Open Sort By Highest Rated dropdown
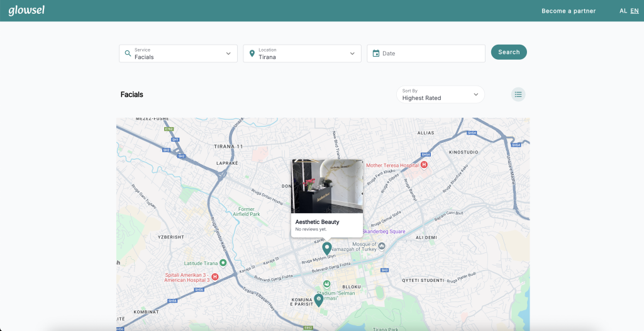 coord(440,94)
